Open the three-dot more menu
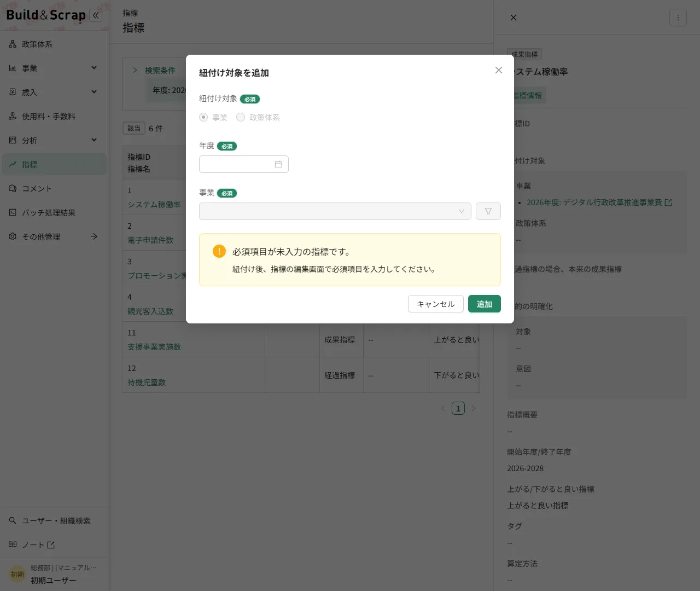This screenshot has height=591, width=700. pos(678,18)
